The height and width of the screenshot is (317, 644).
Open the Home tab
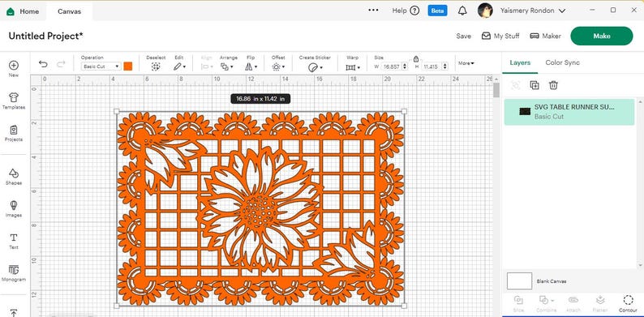tap(23, 11)
